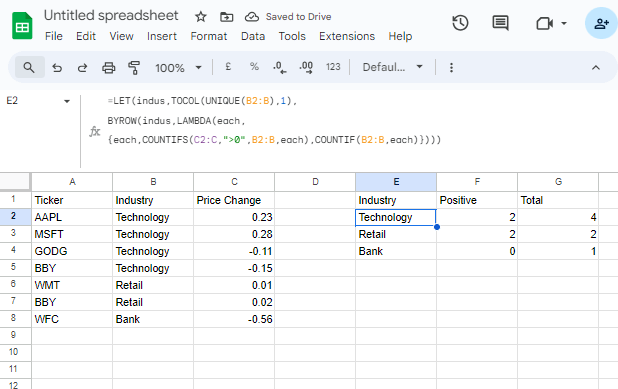
Task: Open the Format menu
Action: pyautogui.click(x=208, y=36)
